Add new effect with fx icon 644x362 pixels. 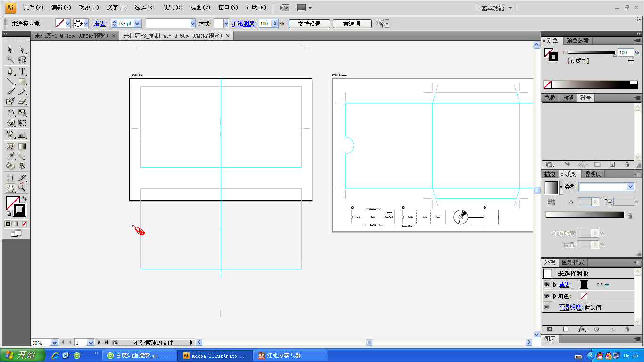pyautogui.click(x=582, y=329)
